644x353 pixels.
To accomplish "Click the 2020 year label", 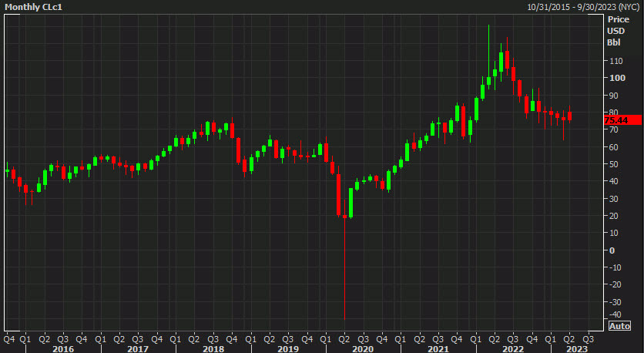I will (363, 349).
